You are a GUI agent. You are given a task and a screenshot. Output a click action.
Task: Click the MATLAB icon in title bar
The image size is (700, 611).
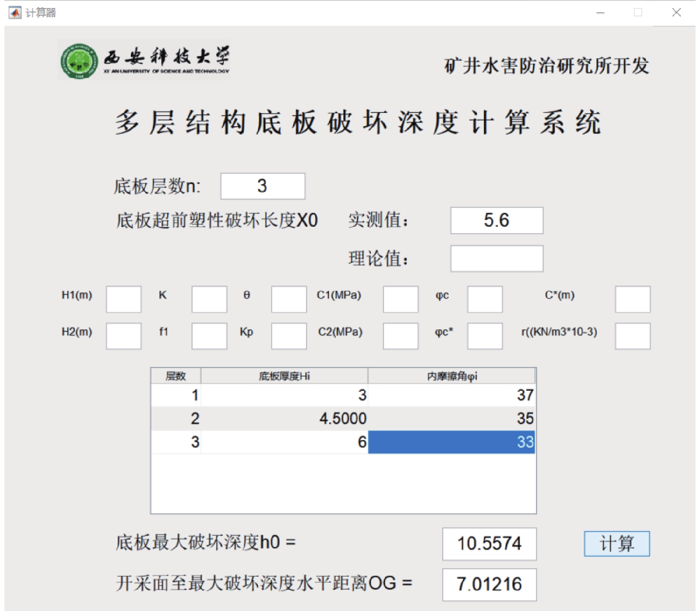point(15,12)
